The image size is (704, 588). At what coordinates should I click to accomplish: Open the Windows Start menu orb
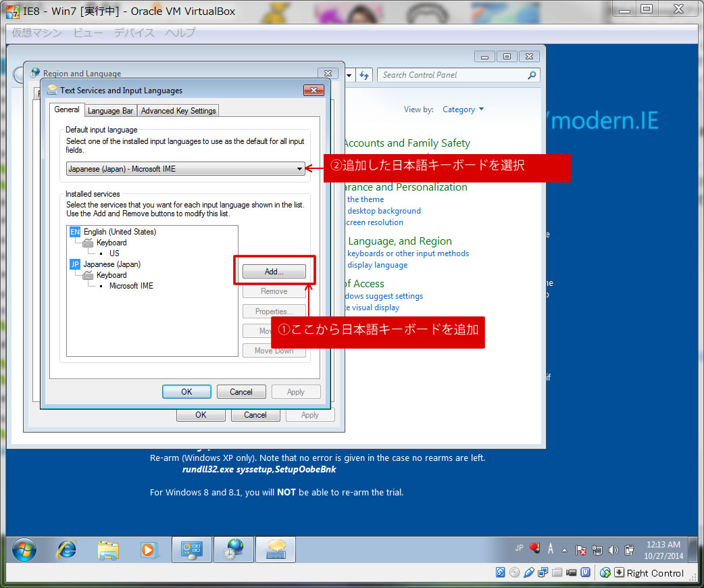tap(24, 549)
